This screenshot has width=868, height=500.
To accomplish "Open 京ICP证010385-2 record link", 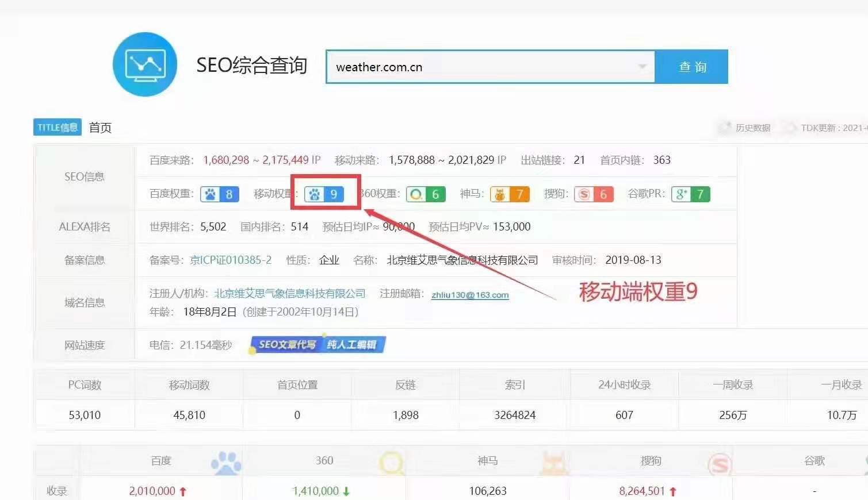I will [231, 260].
